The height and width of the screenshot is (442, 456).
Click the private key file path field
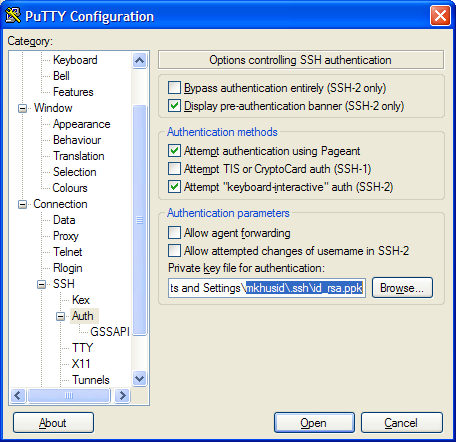[x=267, y=288]
